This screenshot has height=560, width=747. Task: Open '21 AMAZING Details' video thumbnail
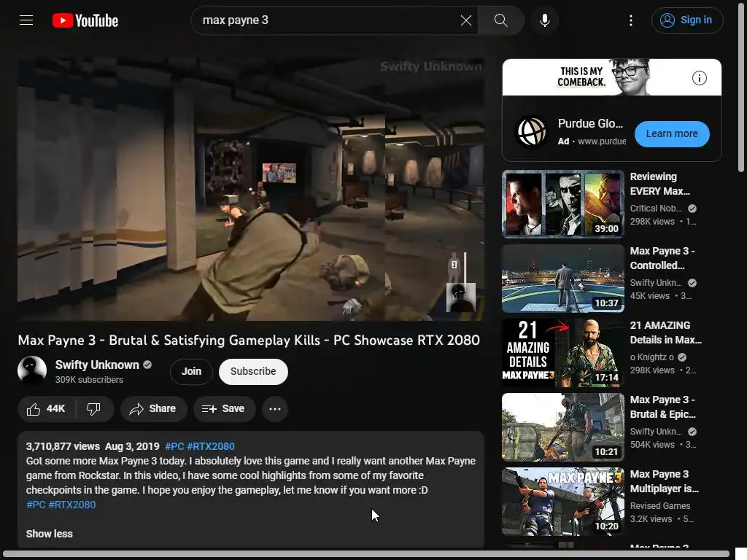coord(562,352)
